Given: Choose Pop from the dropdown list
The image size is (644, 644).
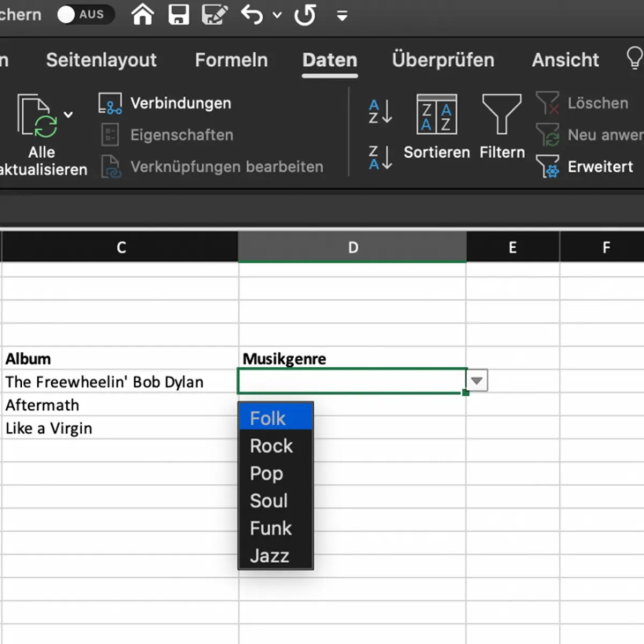Looking at the screenshot, I should point(276,473).
